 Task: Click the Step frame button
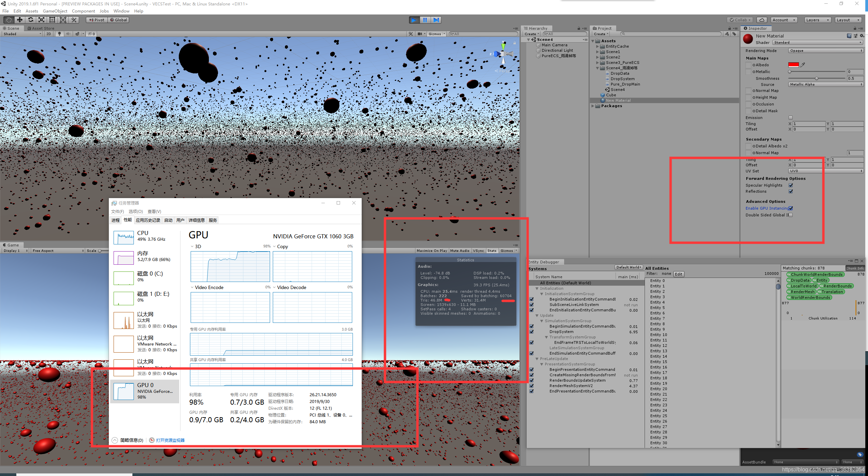click(436, 20)
